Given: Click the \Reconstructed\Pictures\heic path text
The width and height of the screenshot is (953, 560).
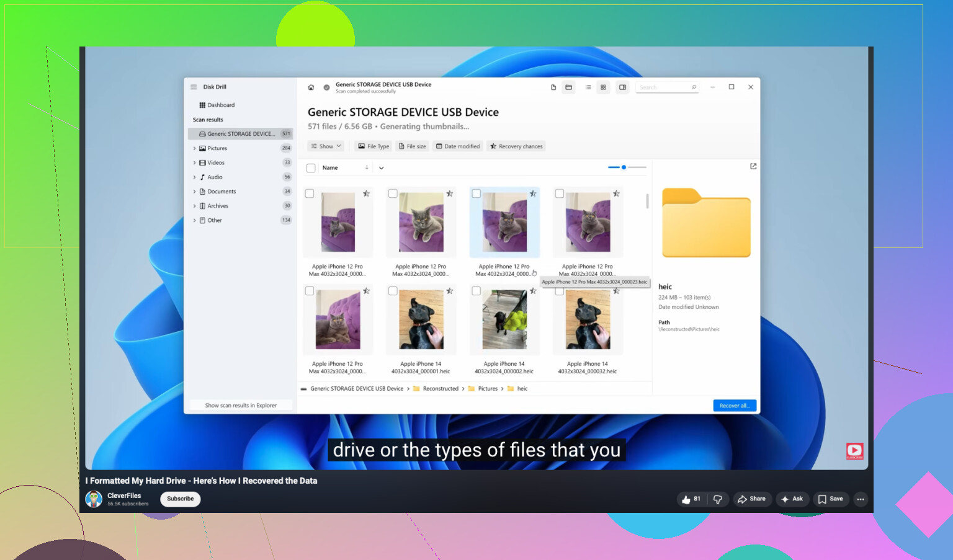Looking at the screenshot, I should tap(689, 329).
